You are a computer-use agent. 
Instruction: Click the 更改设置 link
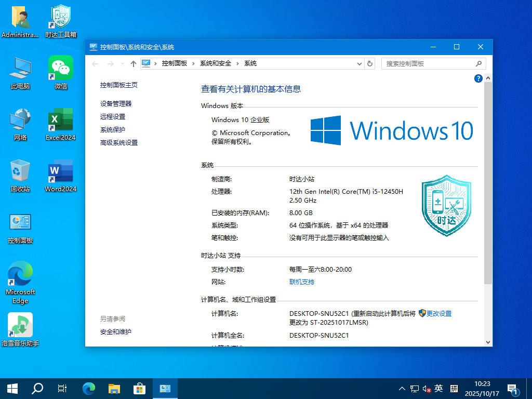438,313
